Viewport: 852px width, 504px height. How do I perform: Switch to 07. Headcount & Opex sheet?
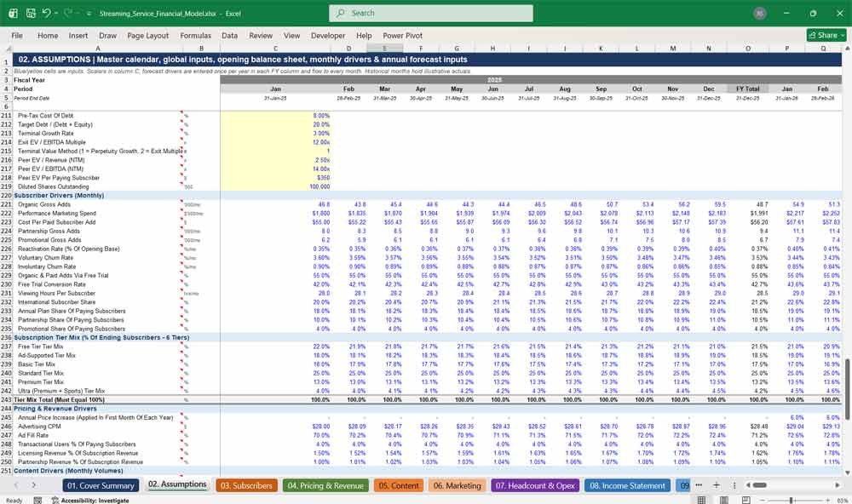(535, 485)
